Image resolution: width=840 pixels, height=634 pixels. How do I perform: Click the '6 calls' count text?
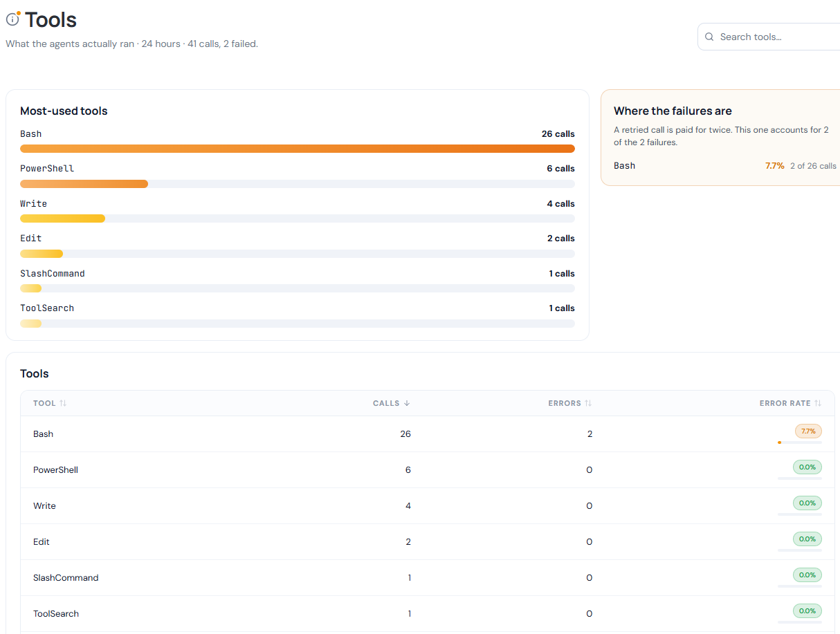coord(561,168)
